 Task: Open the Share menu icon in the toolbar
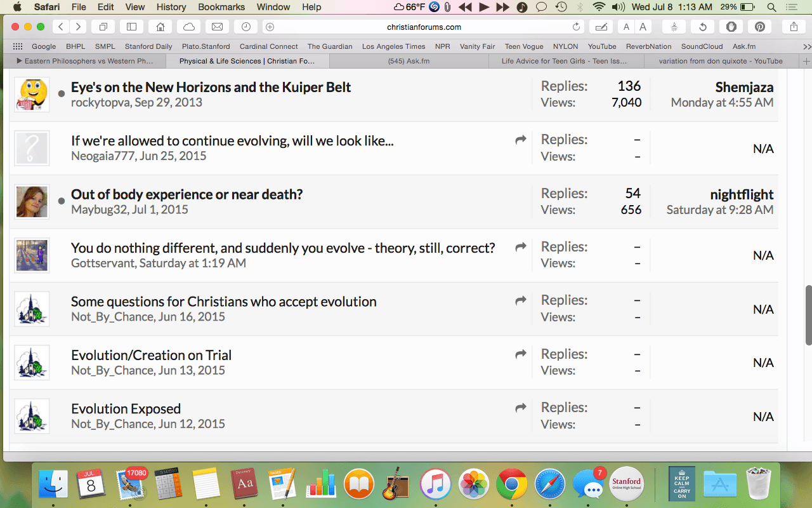pos(794,27)
